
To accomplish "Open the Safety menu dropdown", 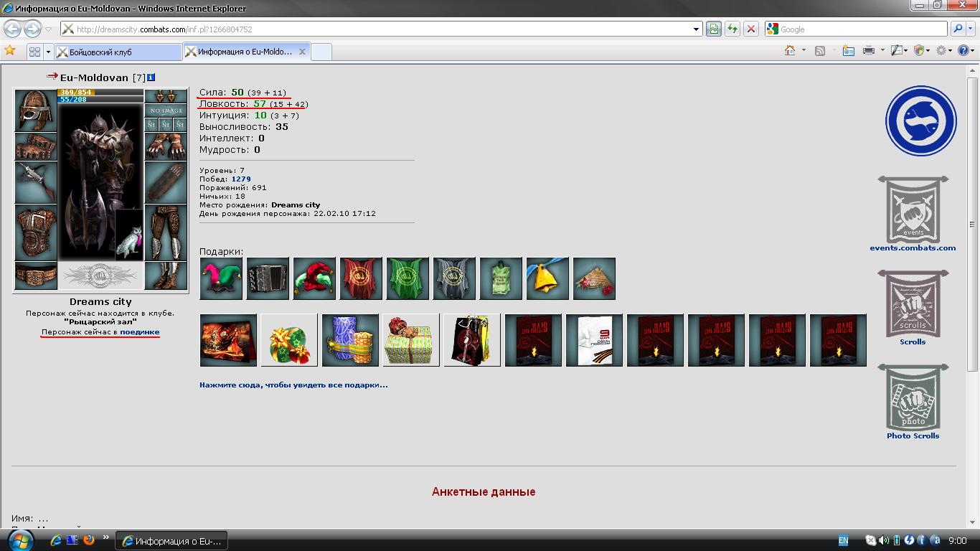I will pos(923,50).
